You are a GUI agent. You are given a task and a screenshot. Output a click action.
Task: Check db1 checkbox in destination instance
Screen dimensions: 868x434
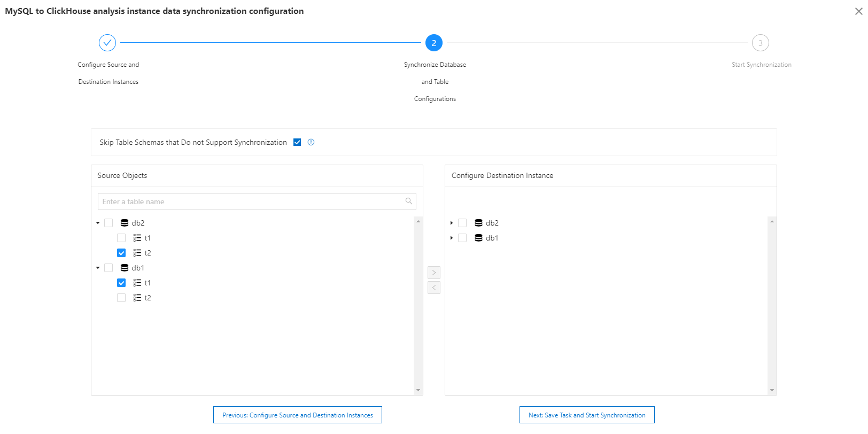462,238
